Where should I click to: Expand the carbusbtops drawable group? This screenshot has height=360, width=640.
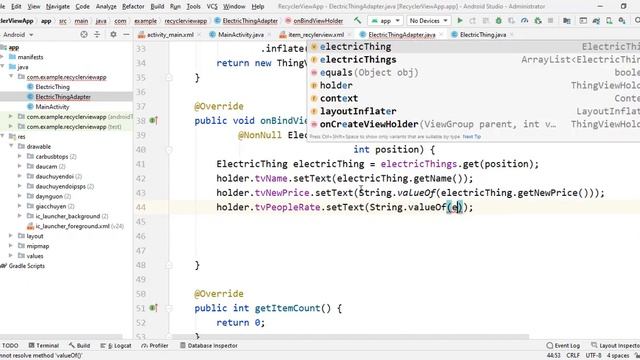click(20, 156)
